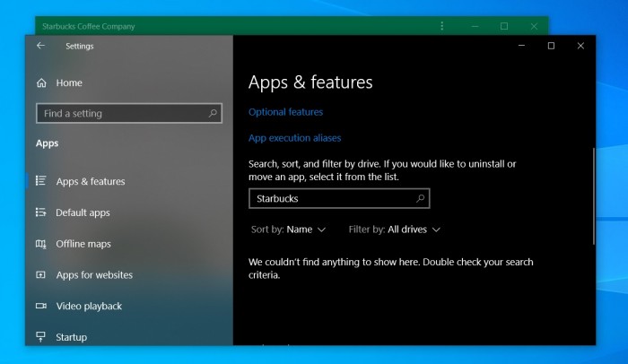
Task: Focus the Find a setting box
Action: (x=129, y=113)
